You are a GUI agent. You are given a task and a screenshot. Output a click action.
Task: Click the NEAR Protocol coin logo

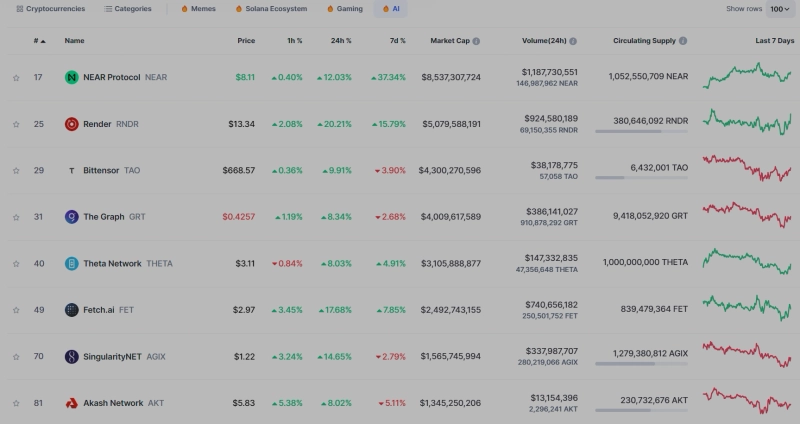[71, 77]
